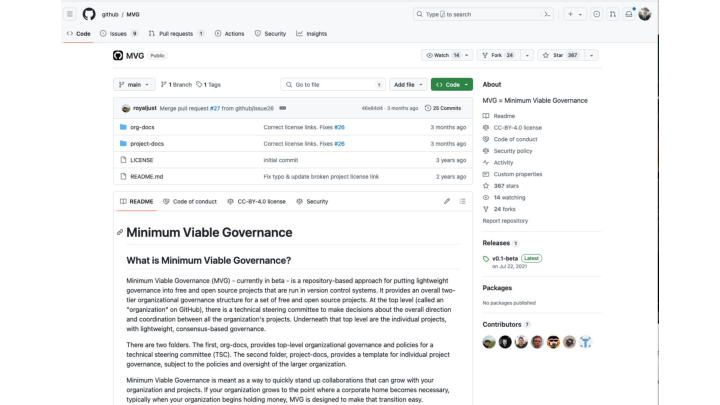Toggle Watch on the MVG repository
Viewport: 720px width, 405px height.
443,55
